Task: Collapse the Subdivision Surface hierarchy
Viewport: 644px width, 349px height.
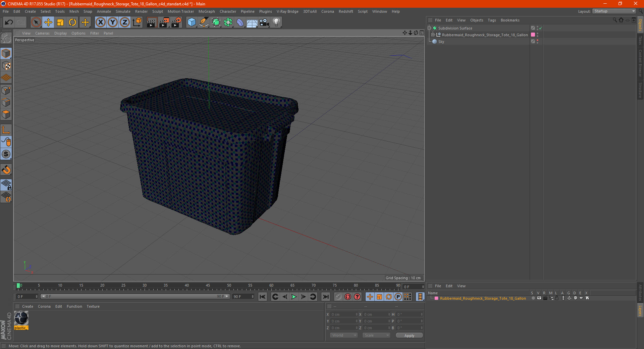Action: 429,28
